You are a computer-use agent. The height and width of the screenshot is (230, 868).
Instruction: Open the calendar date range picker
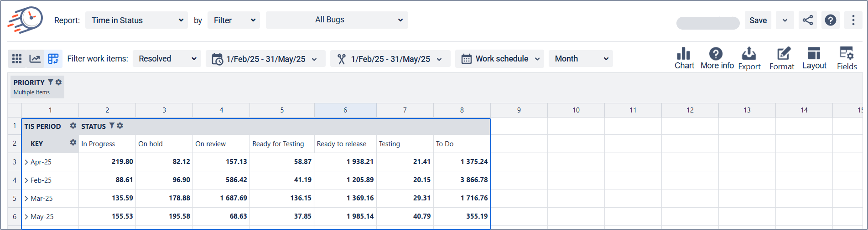[x=265, y=59]
